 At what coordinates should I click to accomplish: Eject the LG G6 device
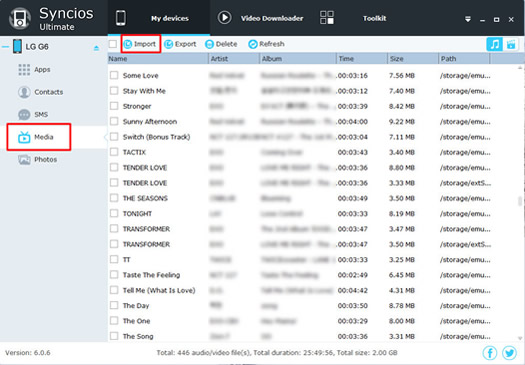click(x=96, y=48)
